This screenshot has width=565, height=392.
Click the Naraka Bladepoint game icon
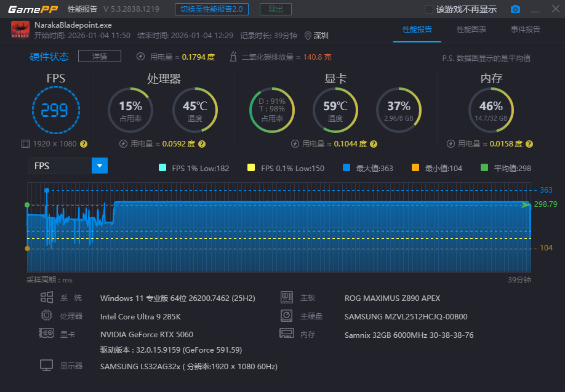pos(20,30)
